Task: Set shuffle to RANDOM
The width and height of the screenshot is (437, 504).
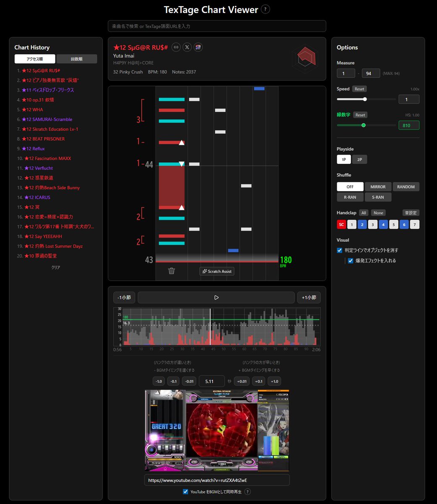Action: tap(406, 187)
